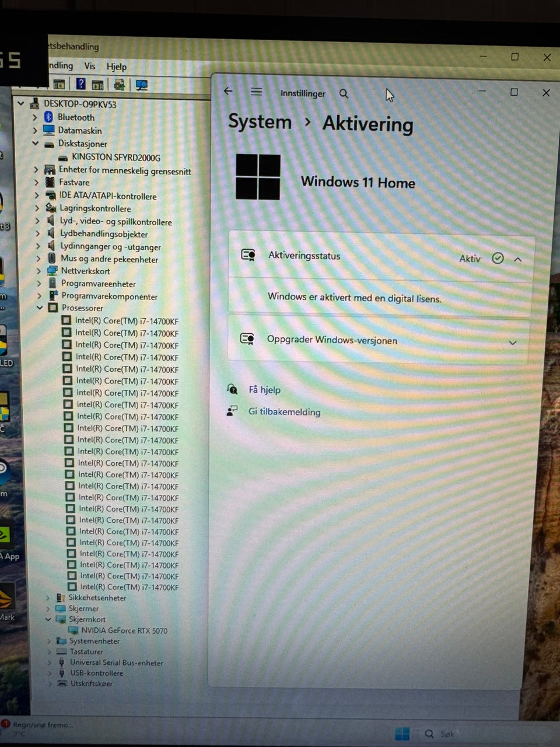The width and height of the screenshot is (560, 747).
Task: Expand Enheter for menneskelig grensesnitt
Action: pos(36,170)
